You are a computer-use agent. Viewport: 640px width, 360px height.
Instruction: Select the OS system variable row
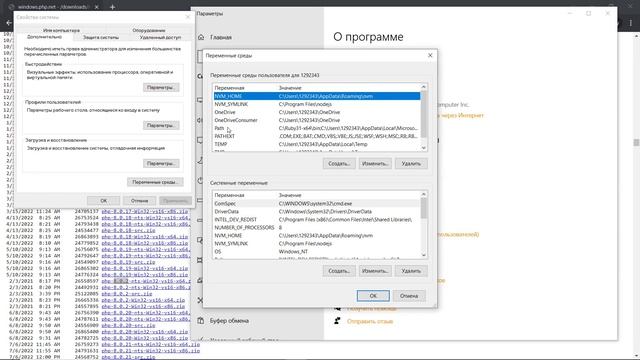[317, 251]
